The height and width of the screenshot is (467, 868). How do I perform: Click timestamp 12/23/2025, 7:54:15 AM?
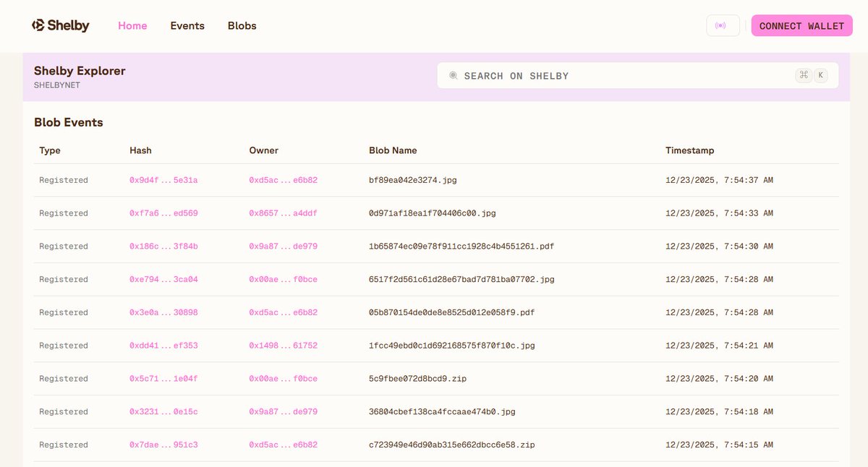point(719,445)
